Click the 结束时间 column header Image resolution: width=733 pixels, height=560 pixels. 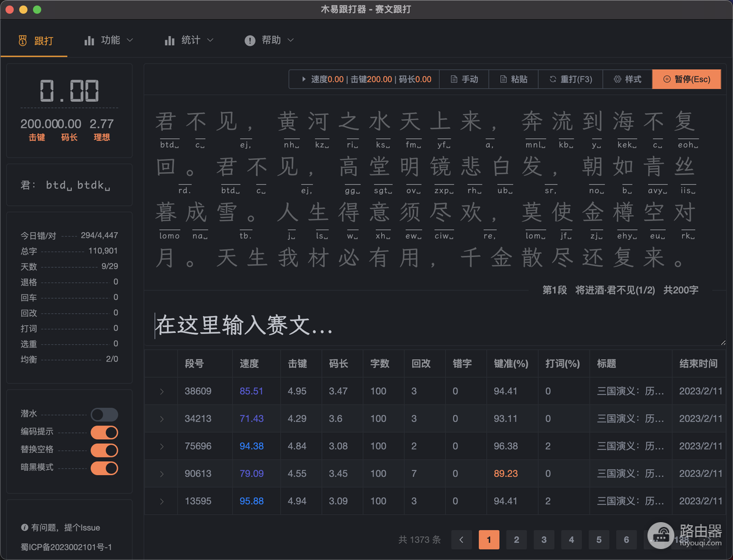pyautogui.click(x=698, y=363)
